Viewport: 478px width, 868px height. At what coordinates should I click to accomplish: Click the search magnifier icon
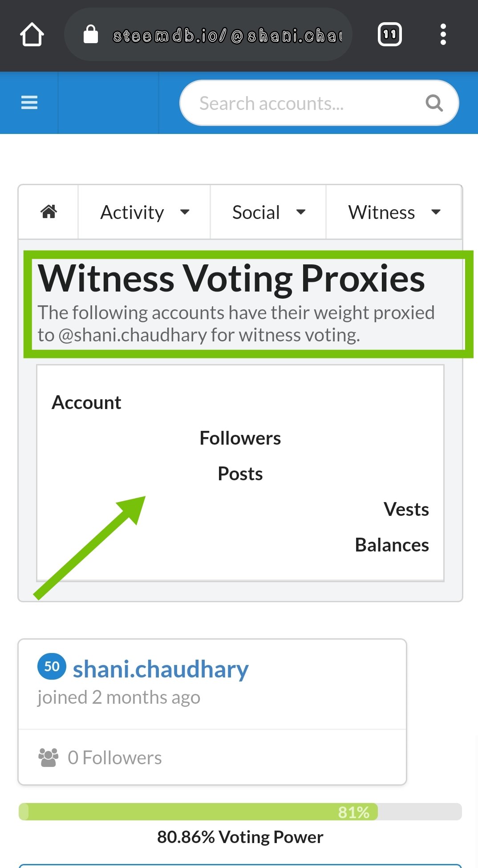(x=434, y=103)
